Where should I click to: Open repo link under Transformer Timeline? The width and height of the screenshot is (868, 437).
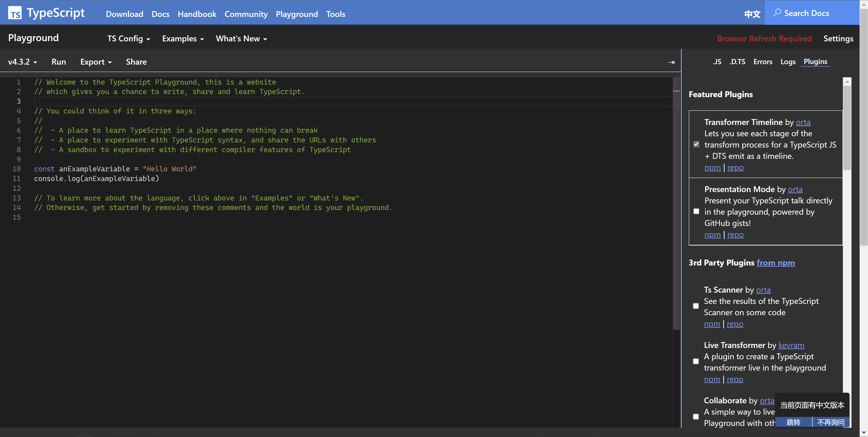(x=735, y=167)
